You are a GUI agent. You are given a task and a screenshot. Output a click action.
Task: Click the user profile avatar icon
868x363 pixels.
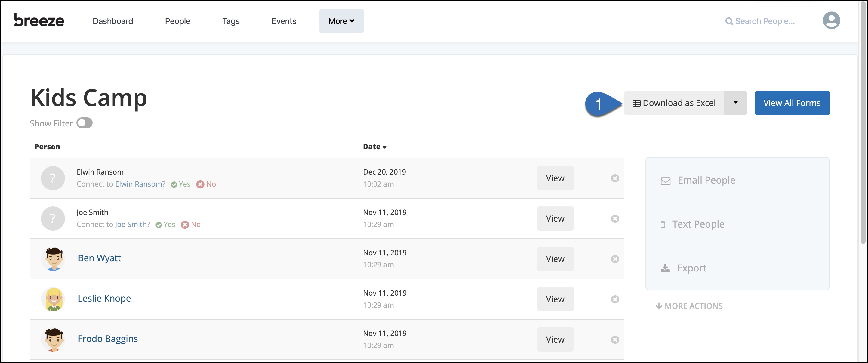[831, 20]
